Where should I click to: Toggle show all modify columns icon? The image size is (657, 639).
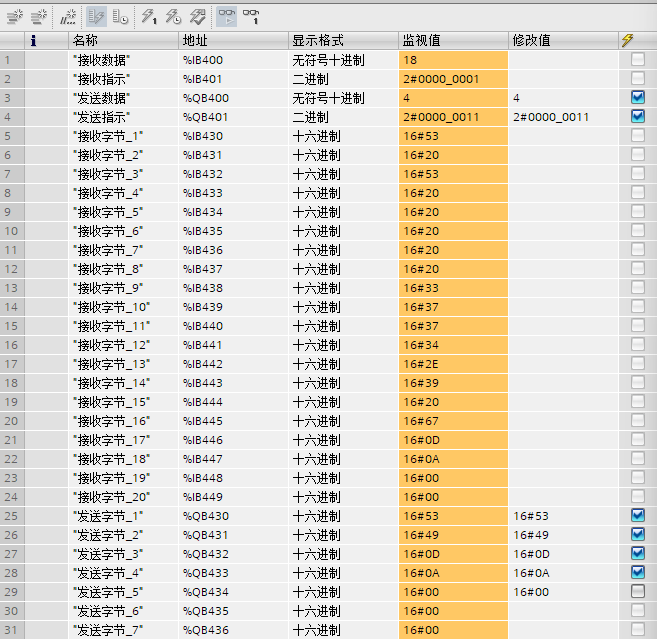96,16
